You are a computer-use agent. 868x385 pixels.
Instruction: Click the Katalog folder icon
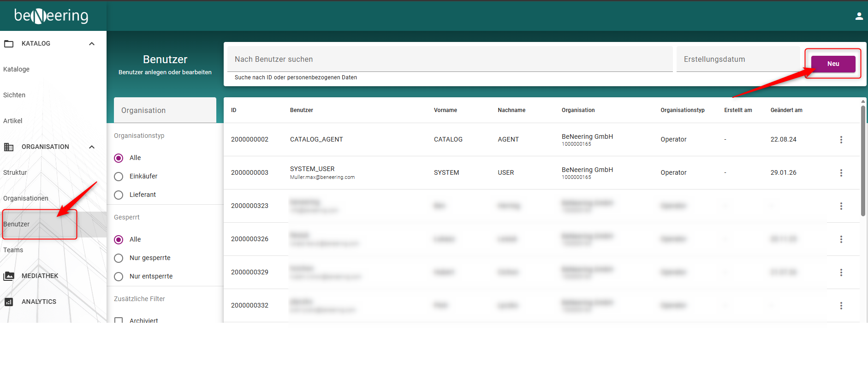(9, 44)
